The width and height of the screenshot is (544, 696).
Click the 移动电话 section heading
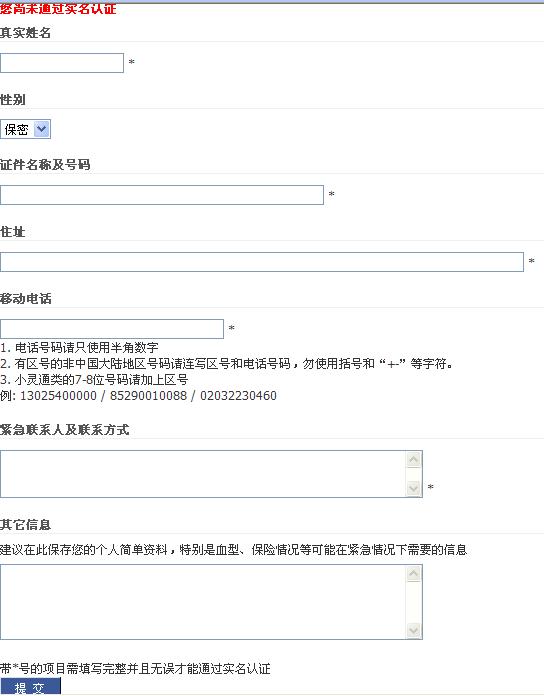point(26,299)
